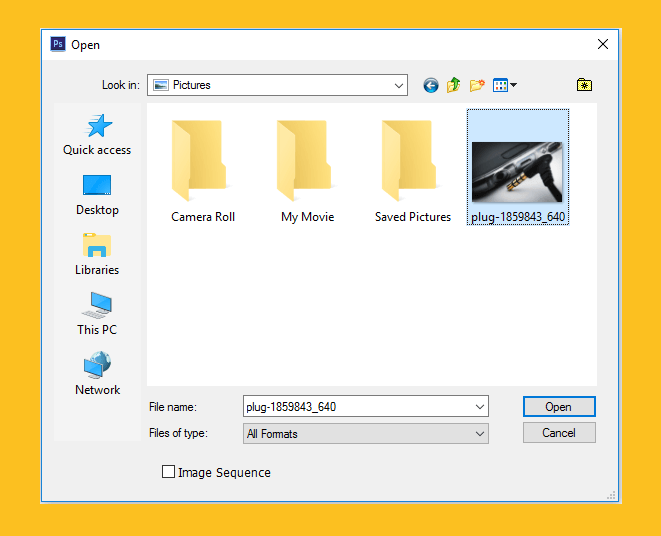Open Libraries in sidebar
The width and height of the screenshot is (661, 536).
pyautogui.click(x=97, y=254)
